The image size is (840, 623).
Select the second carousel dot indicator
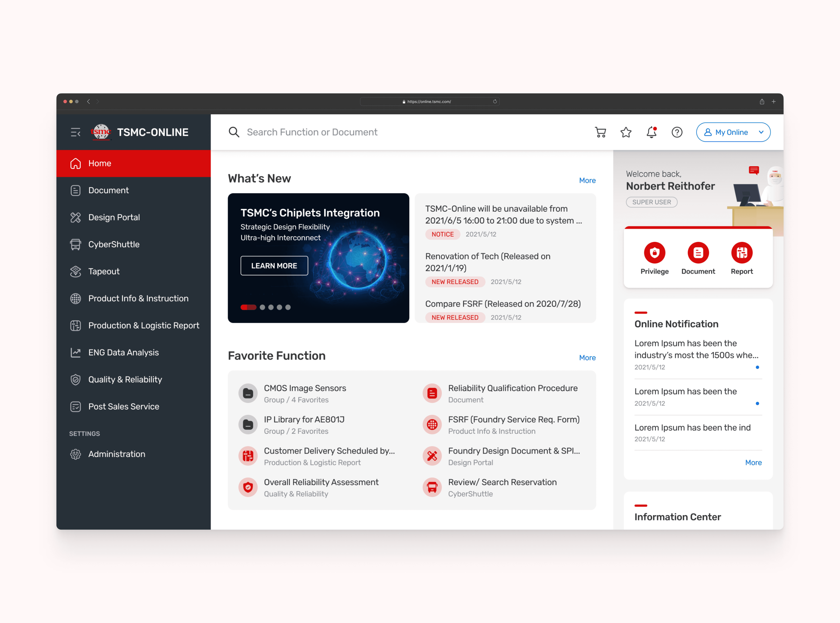pos(262,307)
